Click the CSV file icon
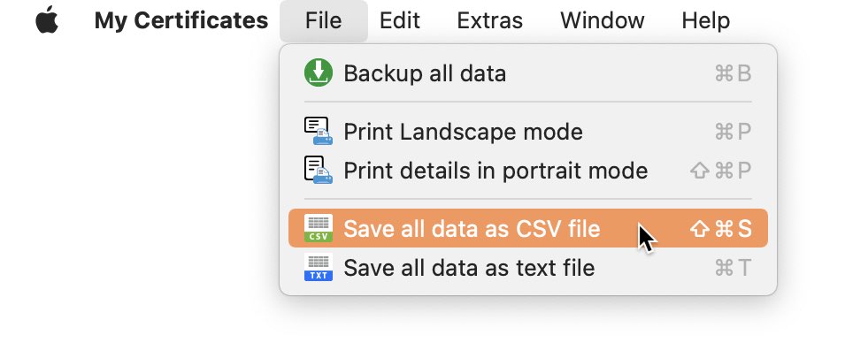This screenshot has height=358, width=868. [x=319, y=228]
